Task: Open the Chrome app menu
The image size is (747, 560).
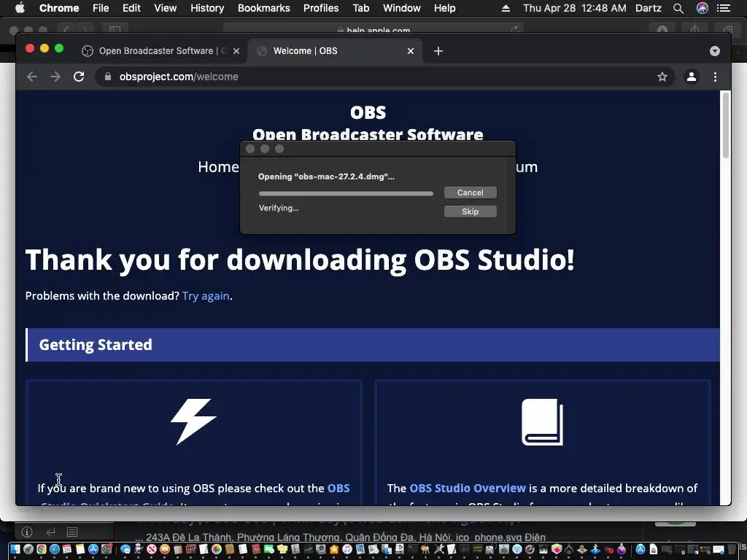Action: [59, 8]
